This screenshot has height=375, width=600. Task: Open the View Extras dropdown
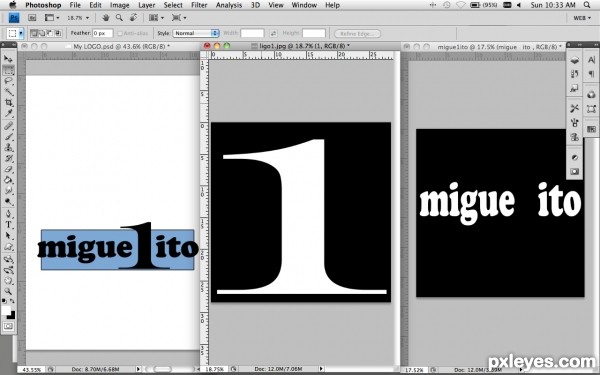52,18
